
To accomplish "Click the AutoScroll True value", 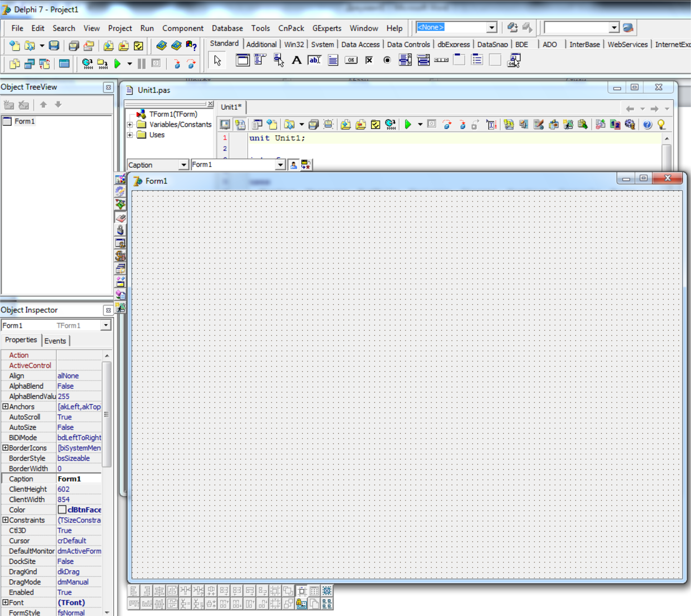I will [65, 417].
